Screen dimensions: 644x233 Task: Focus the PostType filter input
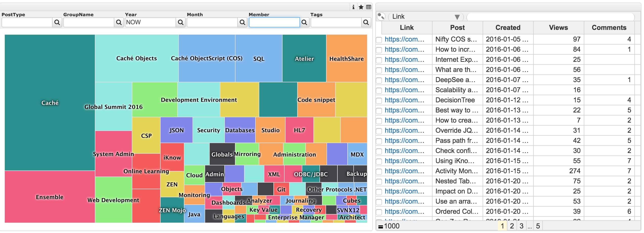pos(27,22)
